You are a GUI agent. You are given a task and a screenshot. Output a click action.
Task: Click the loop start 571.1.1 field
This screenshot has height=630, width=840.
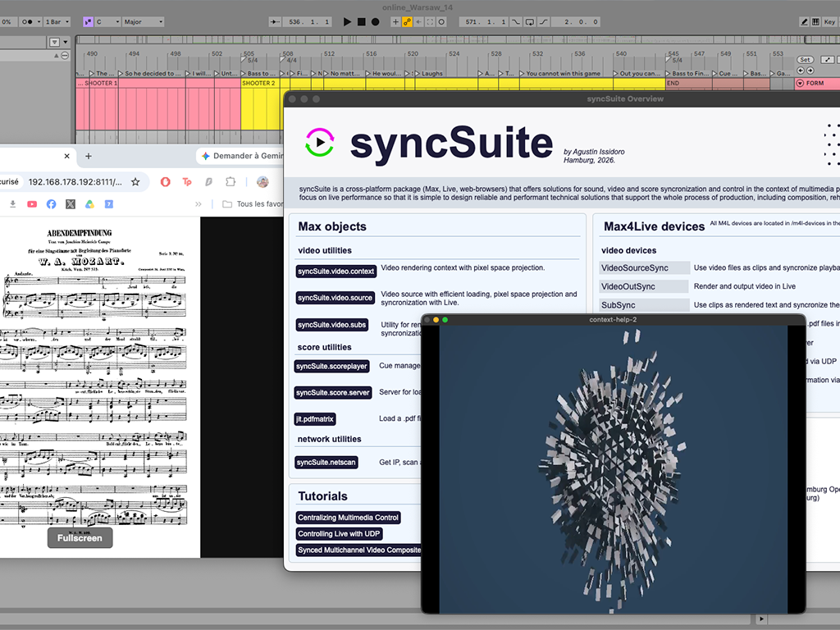pyautogui.click(x=484, y=22)
